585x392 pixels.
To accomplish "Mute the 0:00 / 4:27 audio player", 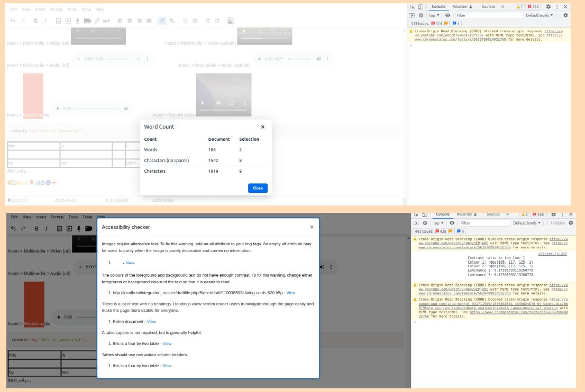I will coord(318,59).
